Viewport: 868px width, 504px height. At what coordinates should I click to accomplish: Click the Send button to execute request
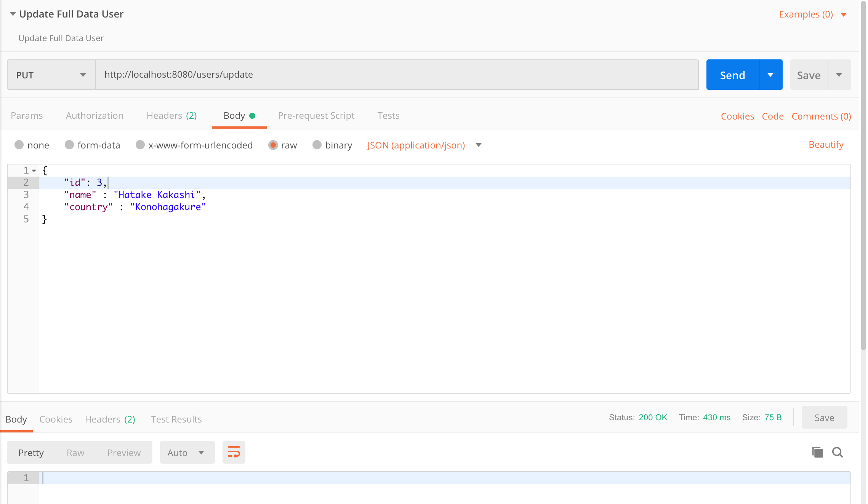[x=732, y=74]
